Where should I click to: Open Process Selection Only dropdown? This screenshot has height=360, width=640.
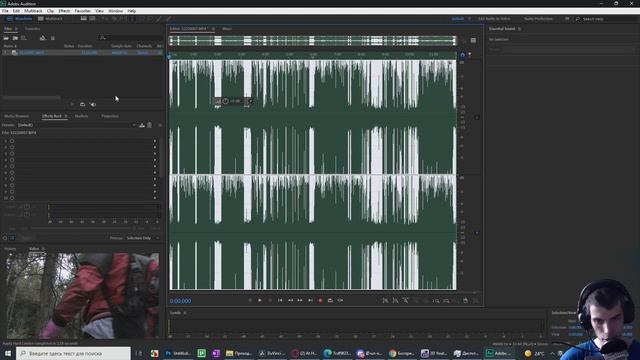pos(142,238)
